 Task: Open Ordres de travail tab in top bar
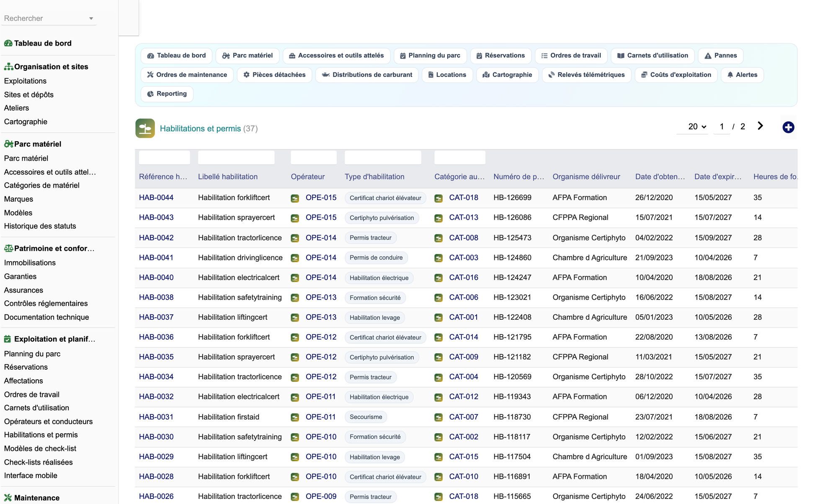(571, 56)
